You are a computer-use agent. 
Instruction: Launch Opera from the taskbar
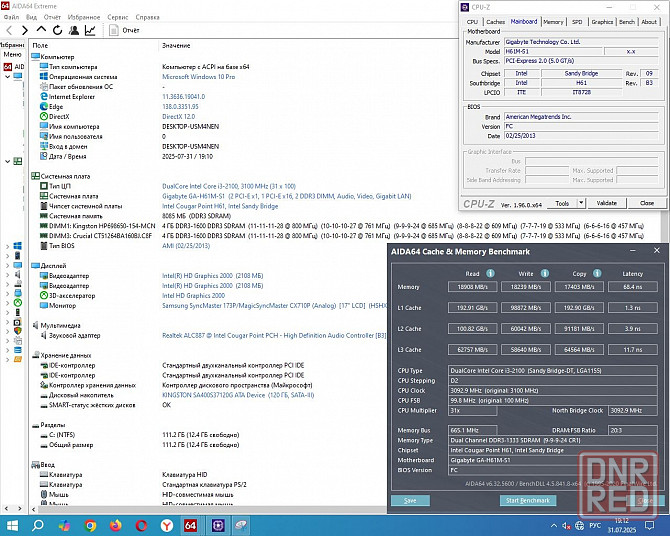(x=141, y=525)
